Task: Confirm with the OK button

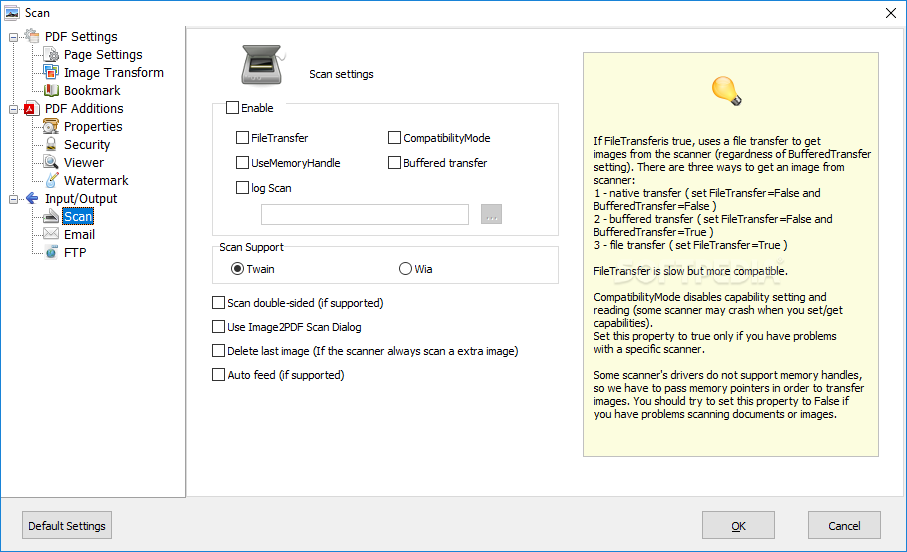Action: (739, 525)
